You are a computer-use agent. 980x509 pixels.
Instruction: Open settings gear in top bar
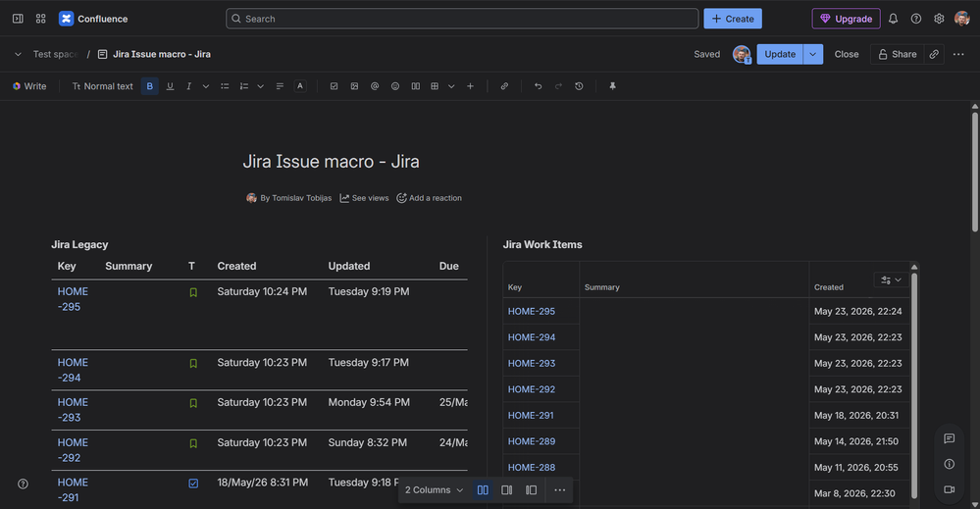939,19
